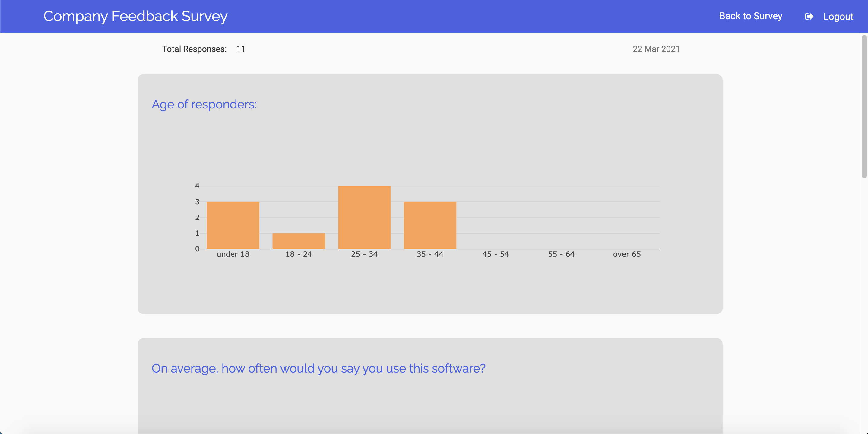Click the 25 - 34 orange bar
The height and width of the screenshot is (434, 868).
pos(364,217)
